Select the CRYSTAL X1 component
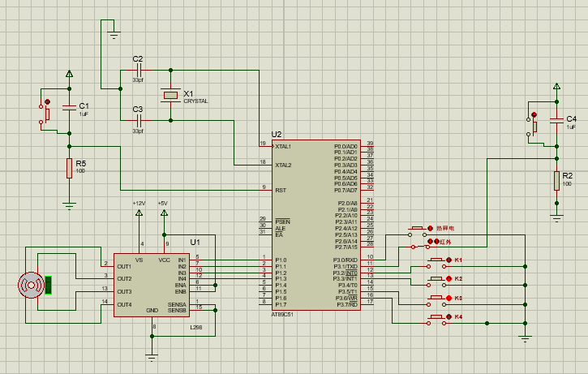The width and height of the screenshot is (588, 374). (x=170, y=97)
